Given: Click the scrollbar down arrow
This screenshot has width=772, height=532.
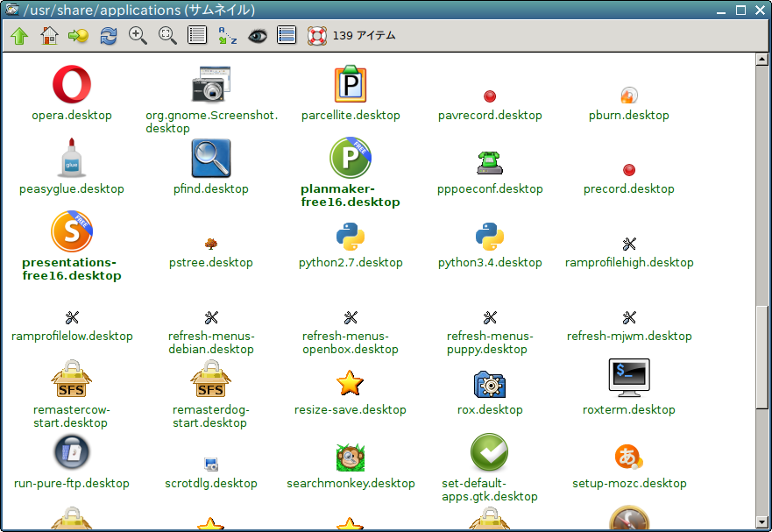Looking at the screenshot, I should [x=762, y=521].
